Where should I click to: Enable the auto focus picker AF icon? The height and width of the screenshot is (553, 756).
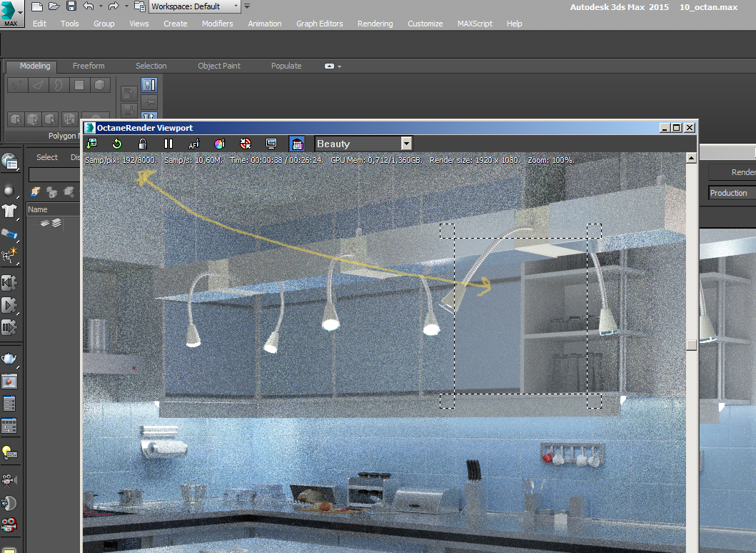tap(194, 144)
